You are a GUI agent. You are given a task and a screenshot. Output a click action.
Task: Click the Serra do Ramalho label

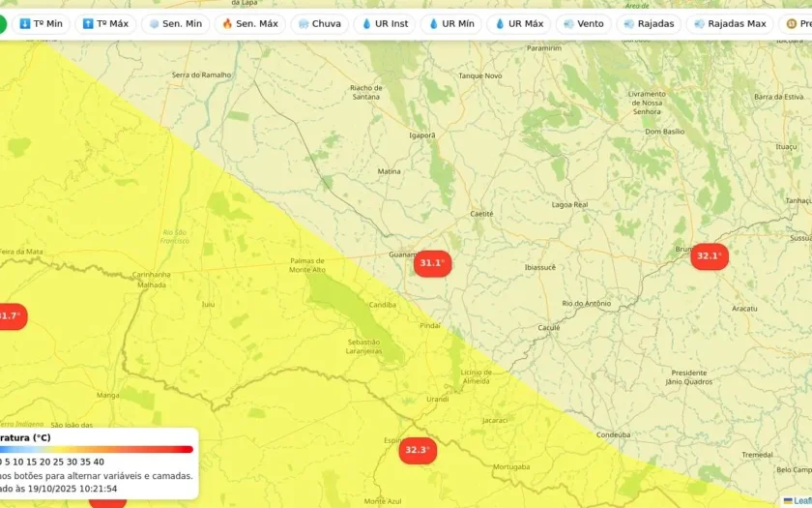click(x=201, y=75)
